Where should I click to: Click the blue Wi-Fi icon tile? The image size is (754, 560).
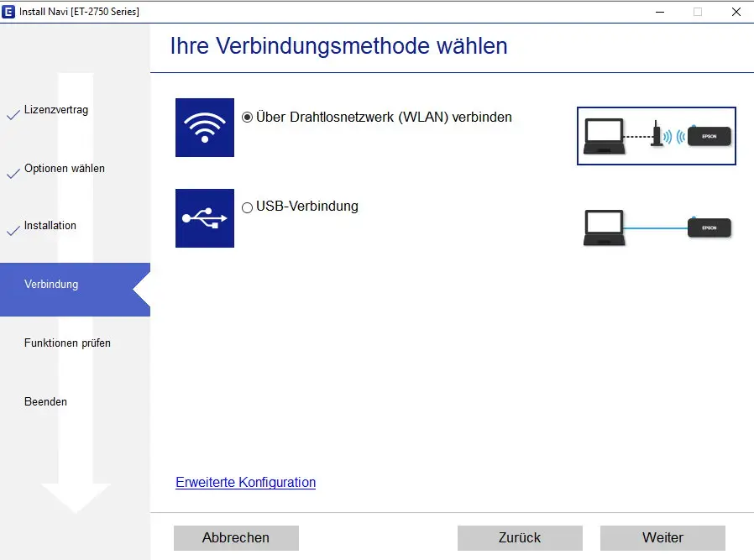click(x=204, y=128)
